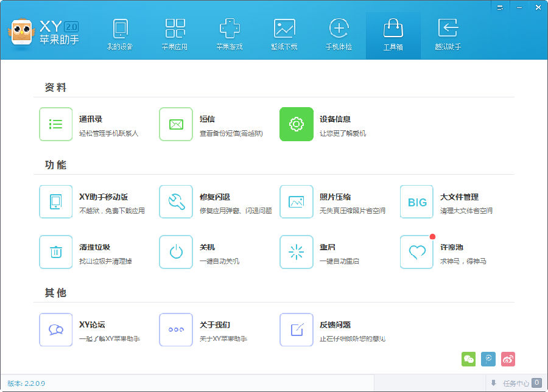Open the title bar menu button
The width and height of the screenshot is (548, 392).
(500, 7)
